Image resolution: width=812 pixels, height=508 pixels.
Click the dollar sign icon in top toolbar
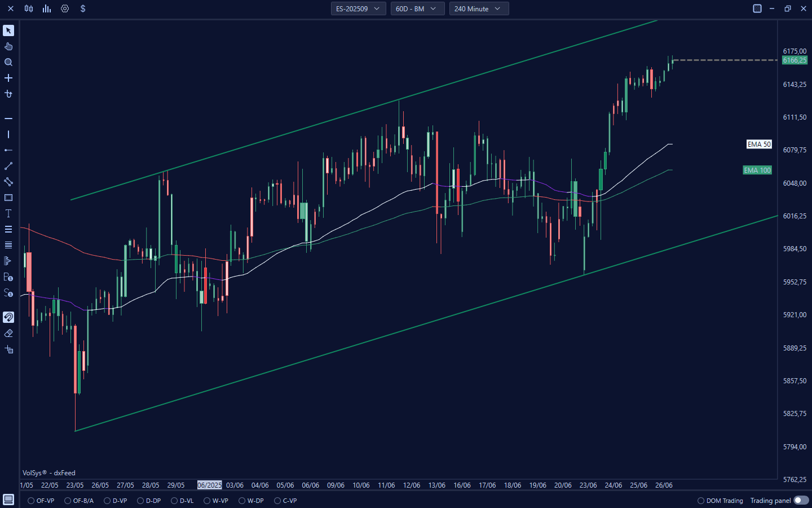pos(83,8)
